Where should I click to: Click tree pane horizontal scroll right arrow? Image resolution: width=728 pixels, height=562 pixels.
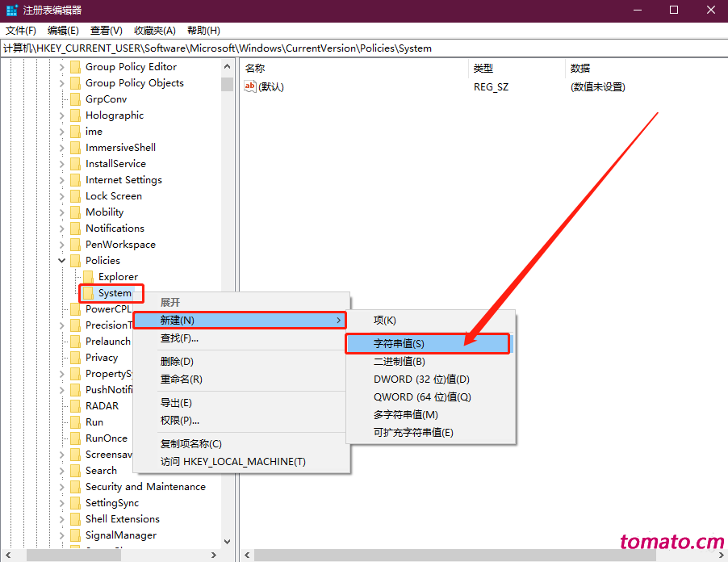click(214, 555)
